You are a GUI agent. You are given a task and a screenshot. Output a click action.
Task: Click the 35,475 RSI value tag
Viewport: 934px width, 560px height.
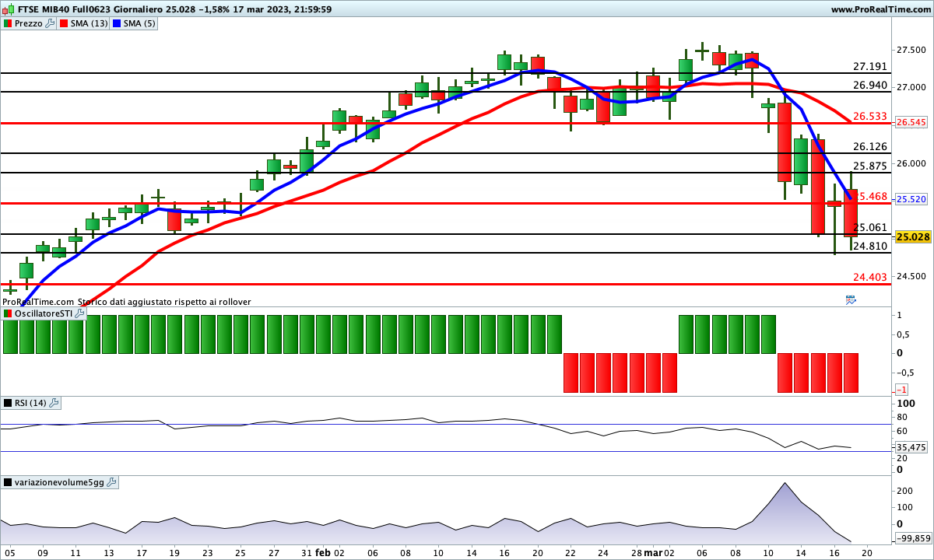pos(911,447)
